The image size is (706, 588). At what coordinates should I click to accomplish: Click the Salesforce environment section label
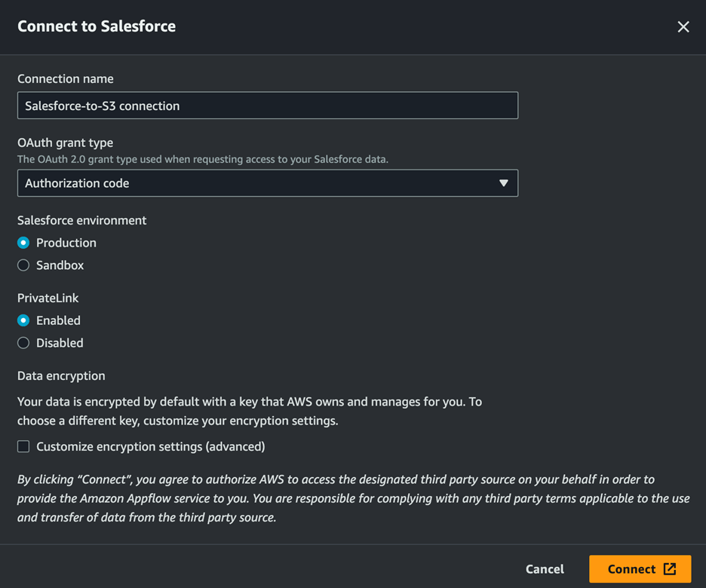tap(81, 220)
